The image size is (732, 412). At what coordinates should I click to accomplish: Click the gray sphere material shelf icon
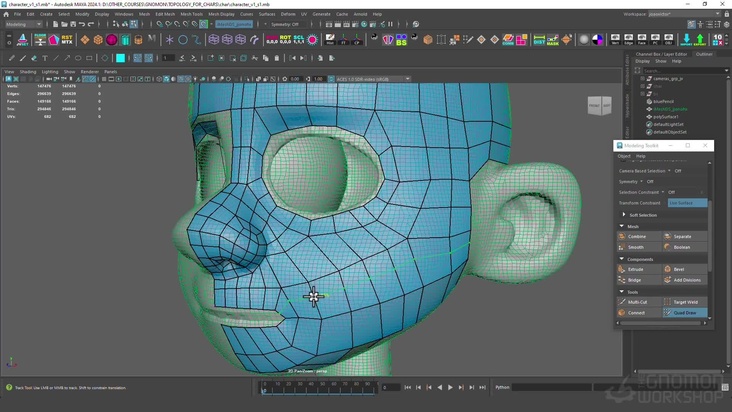tap(584, 40)
